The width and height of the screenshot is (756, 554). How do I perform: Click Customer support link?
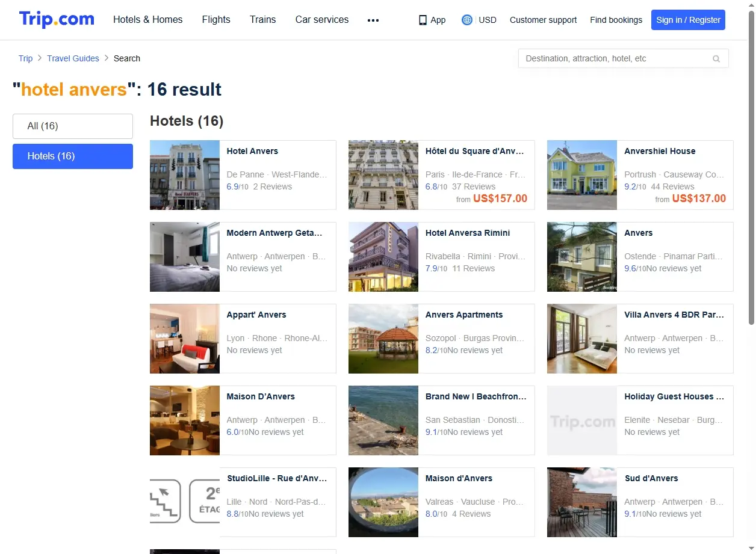pyautogui.click(x=543, y=20)
